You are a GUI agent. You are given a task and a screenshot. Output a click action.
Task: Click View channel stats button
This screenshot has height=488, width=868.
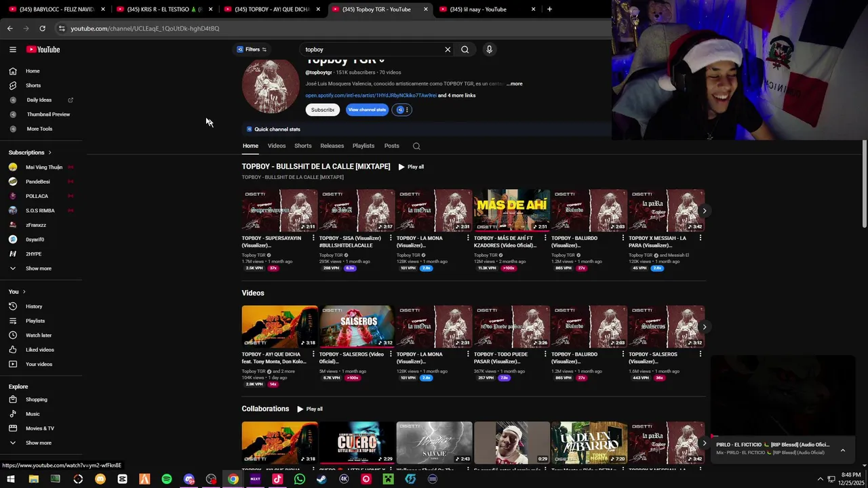[x=367, y=110]
